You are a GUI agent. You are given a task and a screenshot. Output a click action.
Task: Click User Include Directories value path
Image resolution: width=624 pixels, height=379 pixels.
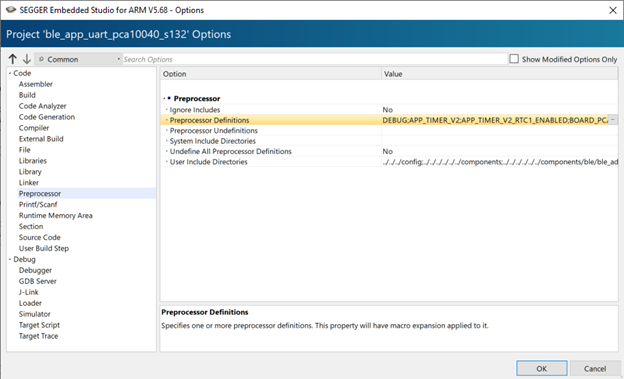click(x=500, y=162)
